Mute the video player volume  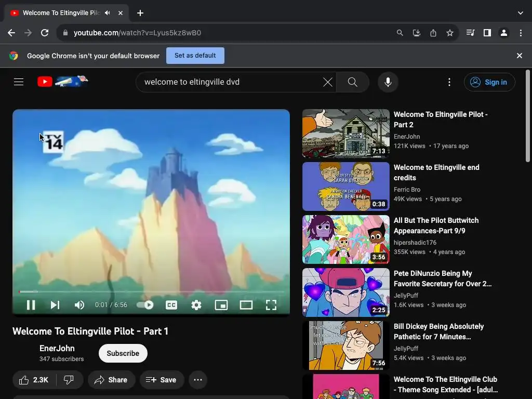79,305
